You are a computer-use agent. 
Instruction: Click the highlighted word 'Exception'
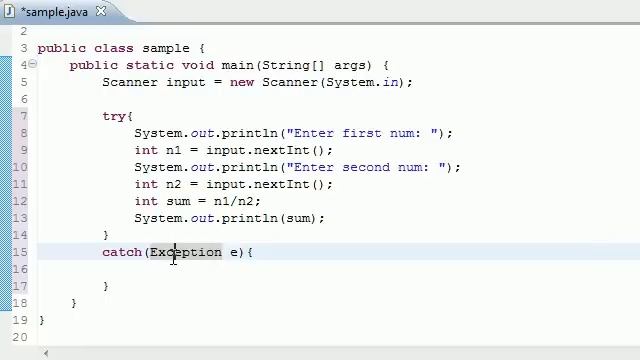point(186,252)
